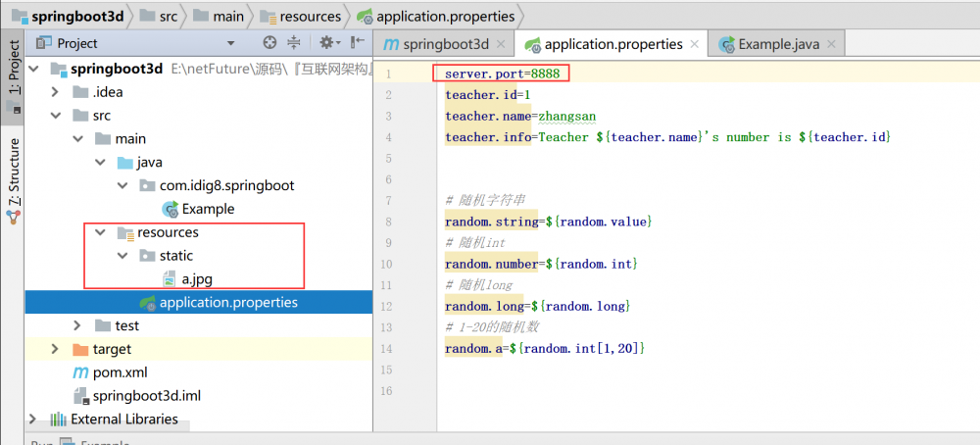
Task: Select the Example class in the tree
Action: pos(208,209)
